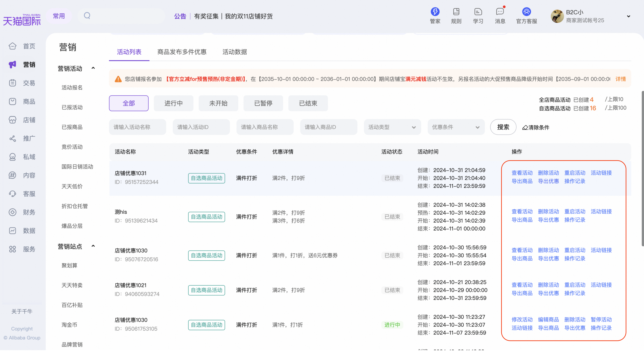The width and height of the screenshot is (644, 362).
Task: Click the 搜索 button
Action: click(x=503, y=127)
